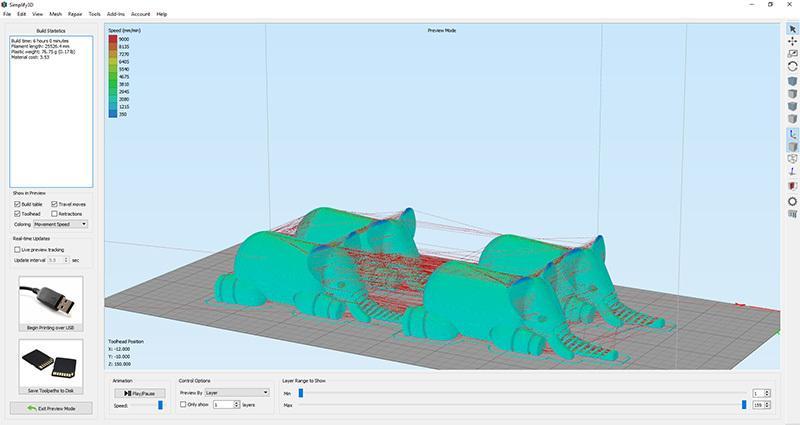Disable Travel moves display
Viewport: 800px width, 425px height.
tap(55, 204)
